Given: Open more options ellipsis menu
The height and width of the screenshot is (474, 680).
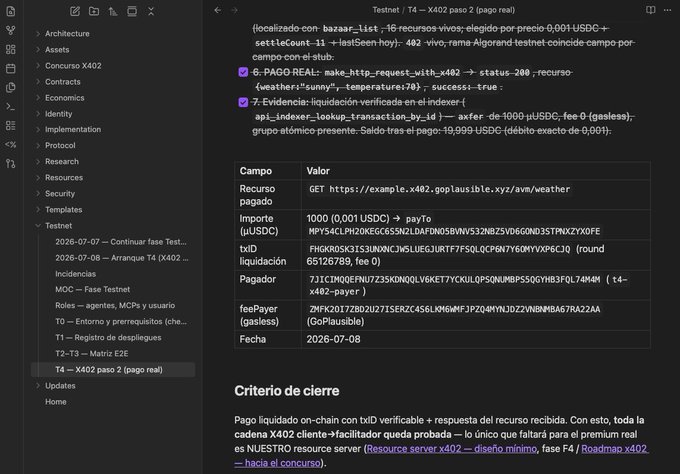Looking at the screenshot, I should [x=667, y=10].
